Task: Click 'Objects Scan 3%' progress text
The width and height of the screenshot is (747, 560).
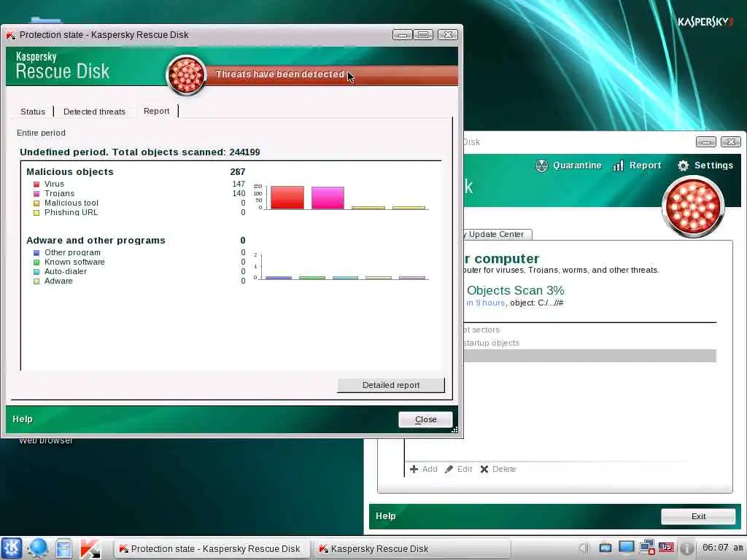Action: tap(516, 290)
